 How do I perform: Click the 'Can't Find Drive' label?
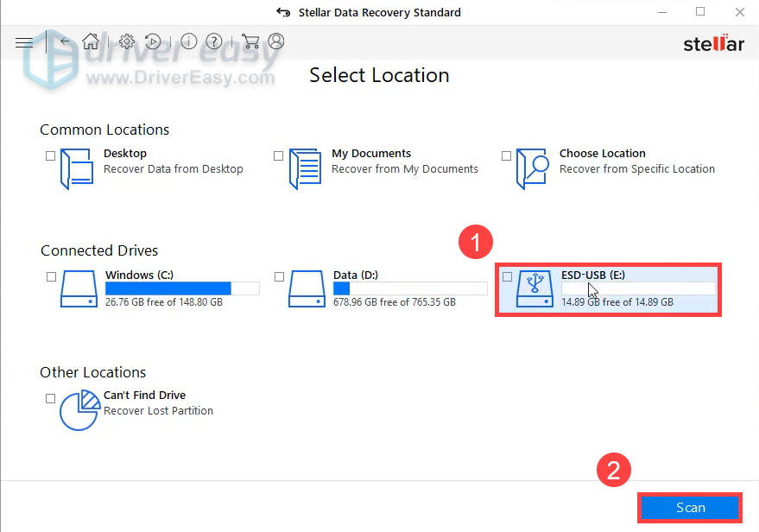[x=145, y=395]
